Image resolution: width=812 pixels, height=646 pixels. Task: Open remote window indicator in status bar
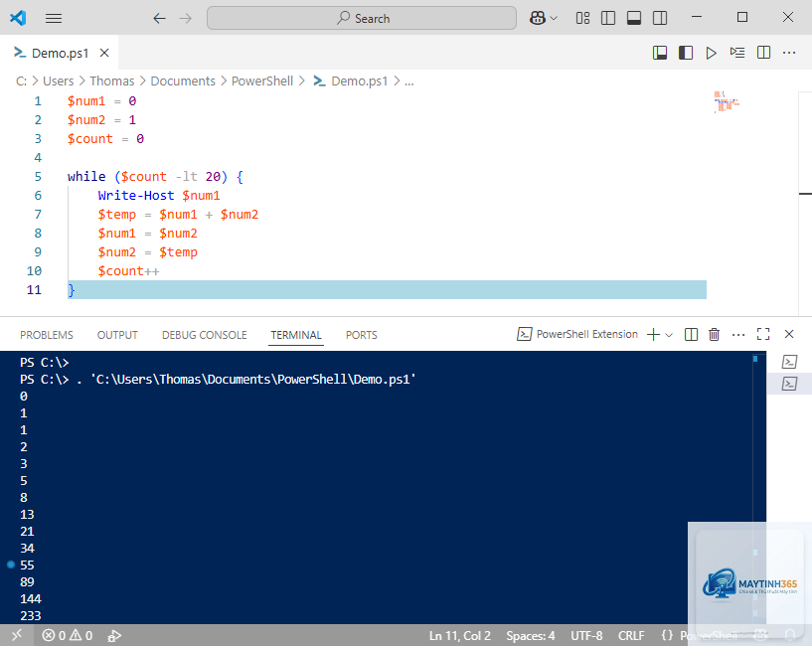click(17, 635)
